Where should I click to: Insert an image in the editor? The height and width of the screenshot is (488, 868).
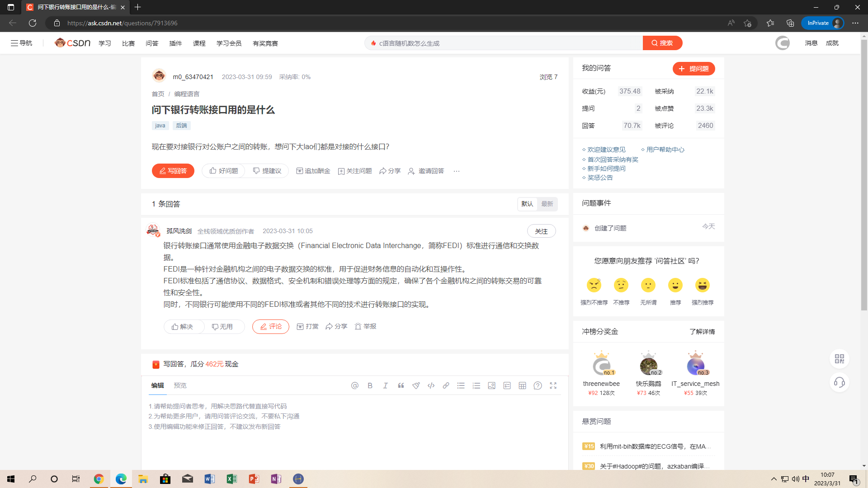(492, 385)
